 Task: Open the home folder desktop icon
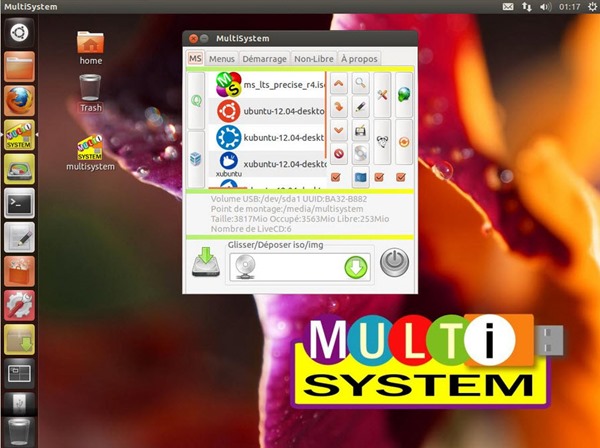tap(91, 48)
